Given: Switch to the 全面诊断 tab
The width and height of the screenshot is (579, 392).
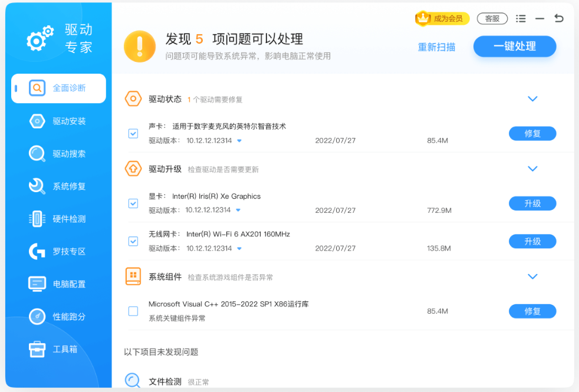Looking at the screenshot, I should click(x=59, y=88).
